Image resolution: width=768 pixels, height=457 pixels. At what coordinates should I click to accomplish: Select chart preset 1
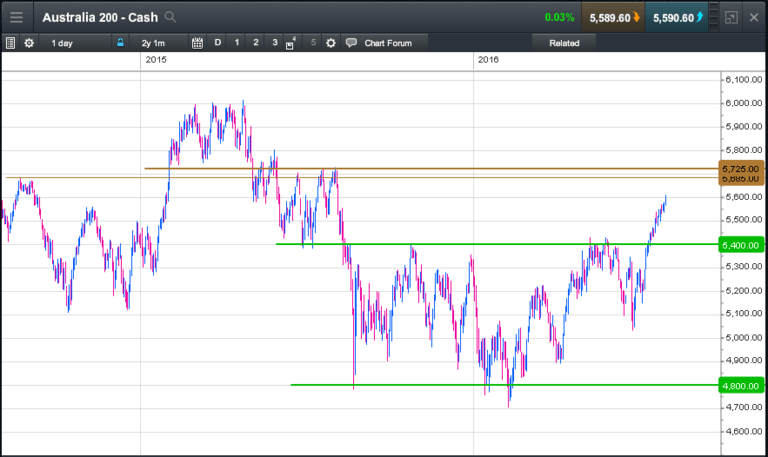(x=237, y=43)
